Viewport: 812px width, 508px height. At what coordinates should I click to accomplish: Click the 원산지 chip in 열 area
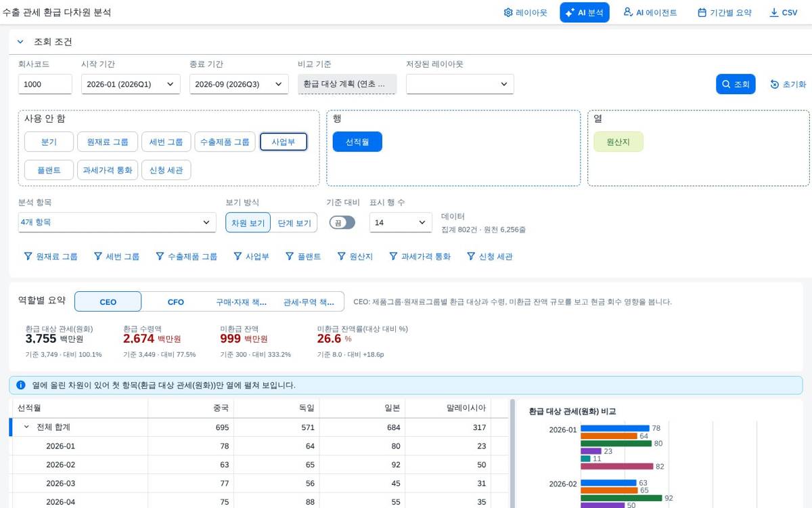[x=618, y=142]
